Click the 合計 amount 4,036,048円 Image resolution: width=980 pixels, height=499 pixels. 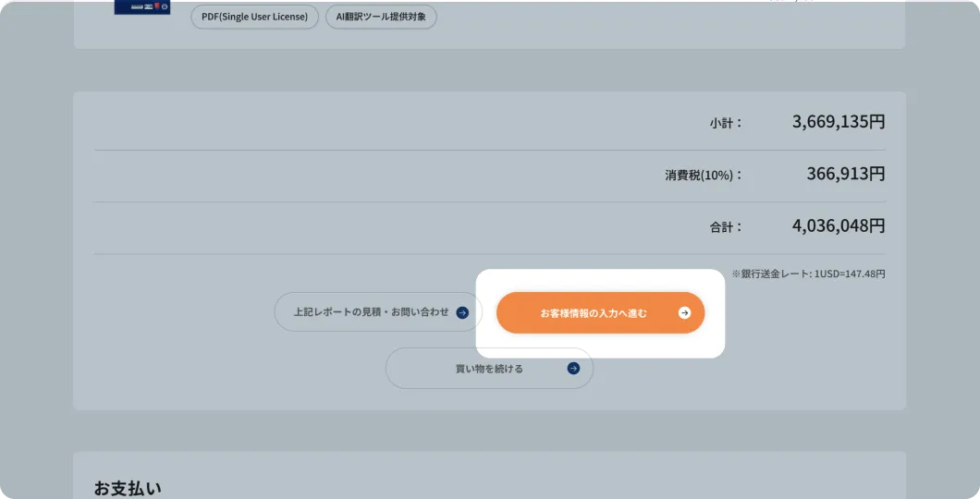coord(839,225)
